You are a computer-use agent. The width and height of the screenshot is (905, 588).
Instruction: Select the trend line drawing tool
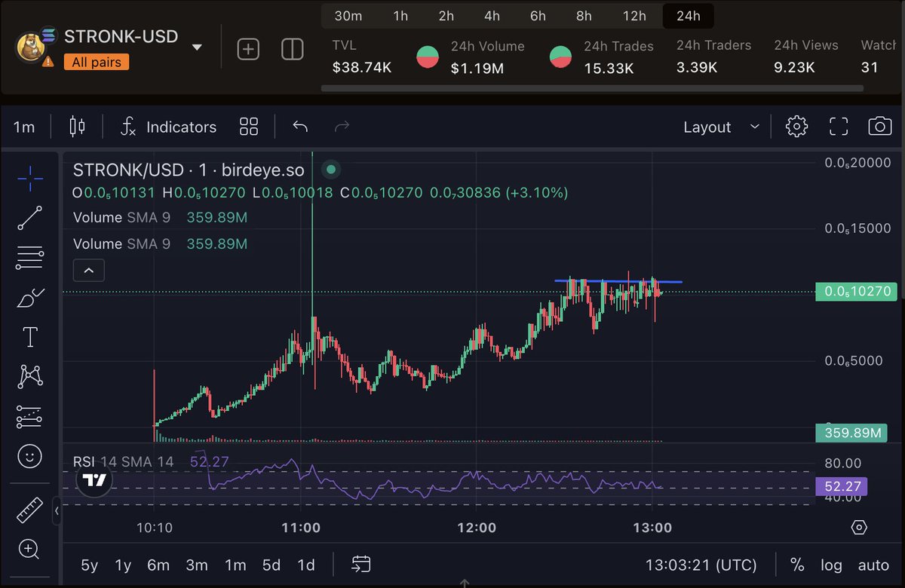pos(30,218)
